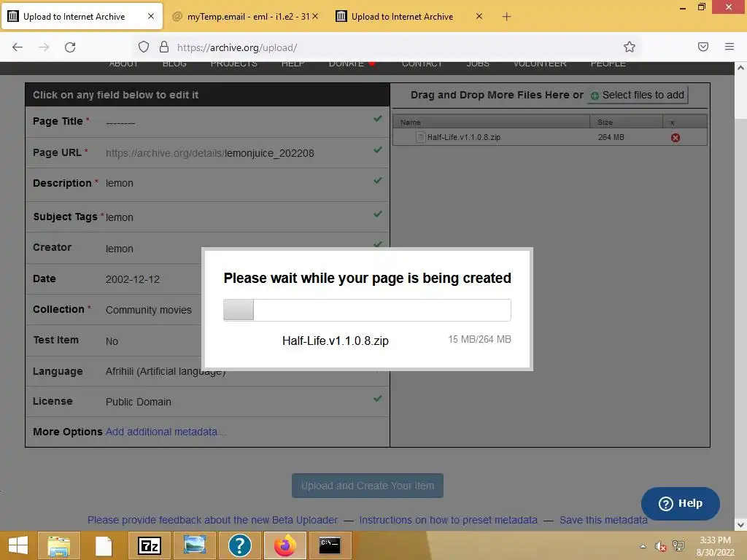The image size is (747, 560).
Task: Open 7-Zip from the taskbar
Action: pyautogui.click(x=149, y=545)
